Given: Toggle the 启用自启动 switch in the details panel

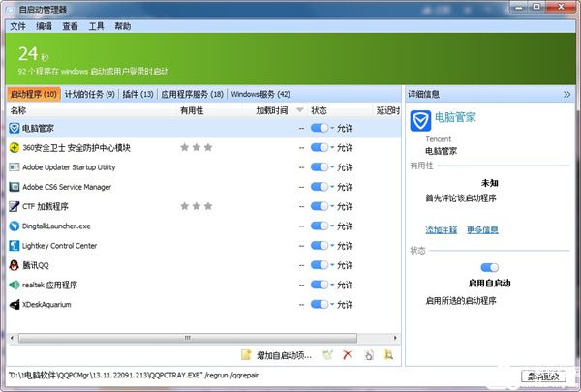Looking at the screenshot, I should pyautogui.click(x=489, y=267).
